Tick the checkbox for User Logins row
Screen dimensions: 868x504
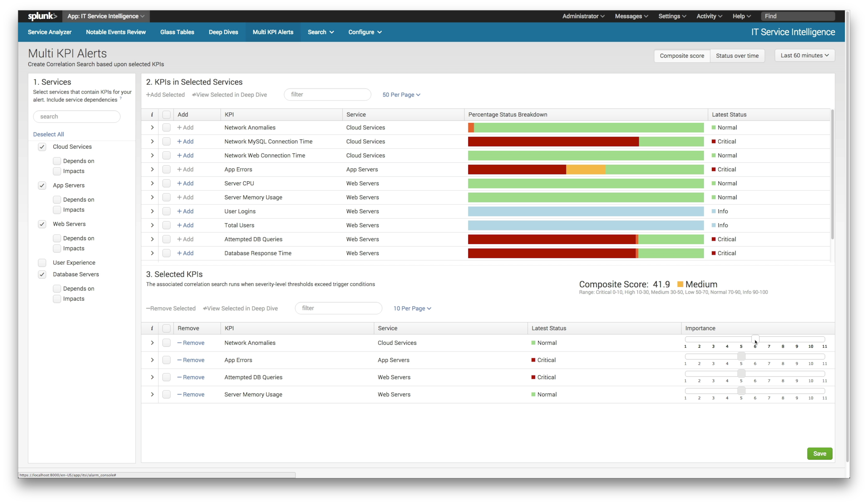coord(167,211)
